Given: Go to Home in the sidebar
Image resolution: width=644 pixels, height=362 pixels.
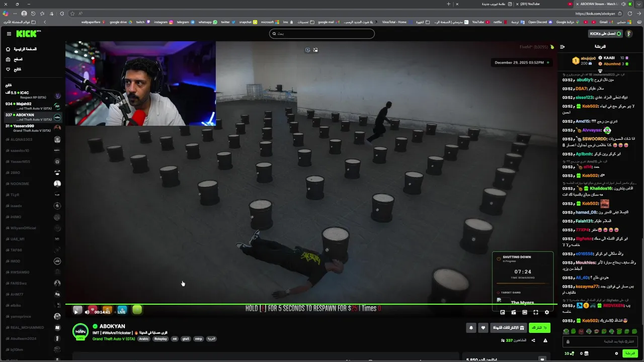Looking at the screenshot, I should tap(22, 49).
